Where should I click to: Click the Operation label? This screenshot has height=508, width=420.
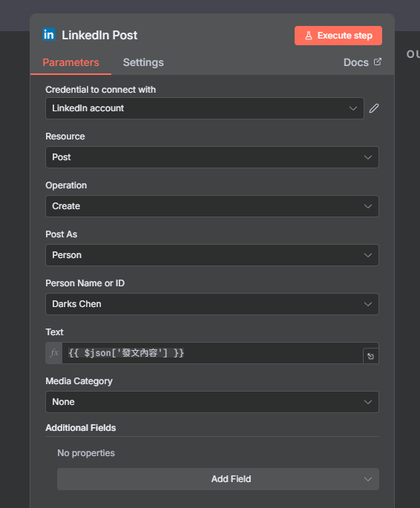[66, 185]
